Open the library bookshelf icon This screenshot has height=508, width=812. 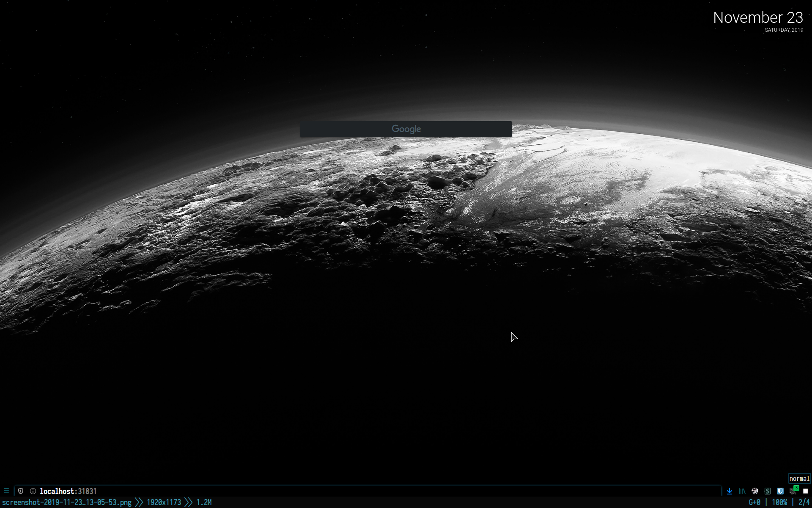click(x=742, y=491)
